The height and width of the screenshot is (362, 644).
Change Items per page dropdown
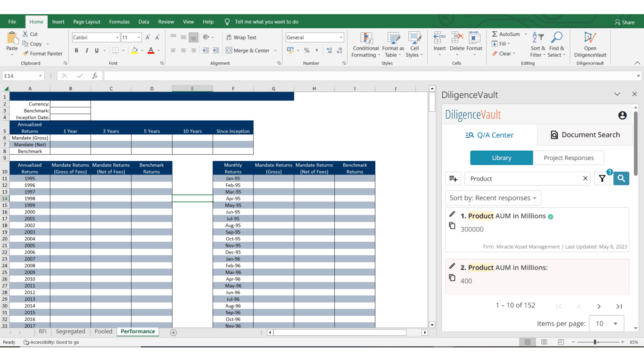click(x=607, y=324)
